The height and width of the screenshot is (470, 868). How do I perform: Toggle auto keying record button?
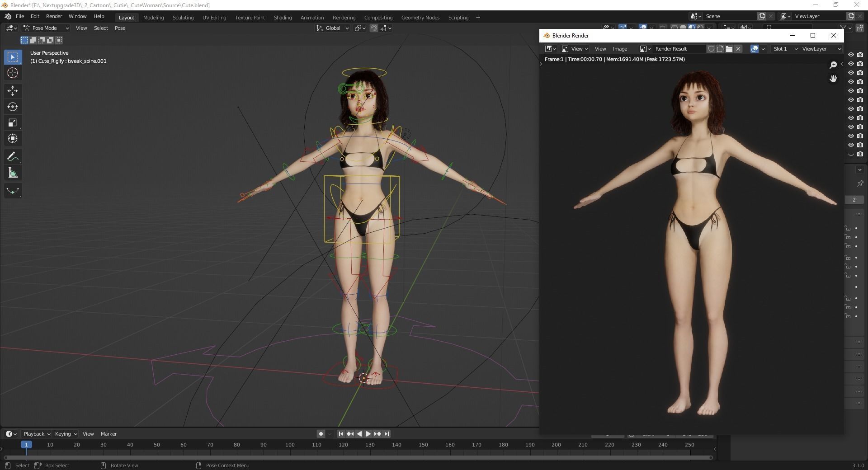321,434
